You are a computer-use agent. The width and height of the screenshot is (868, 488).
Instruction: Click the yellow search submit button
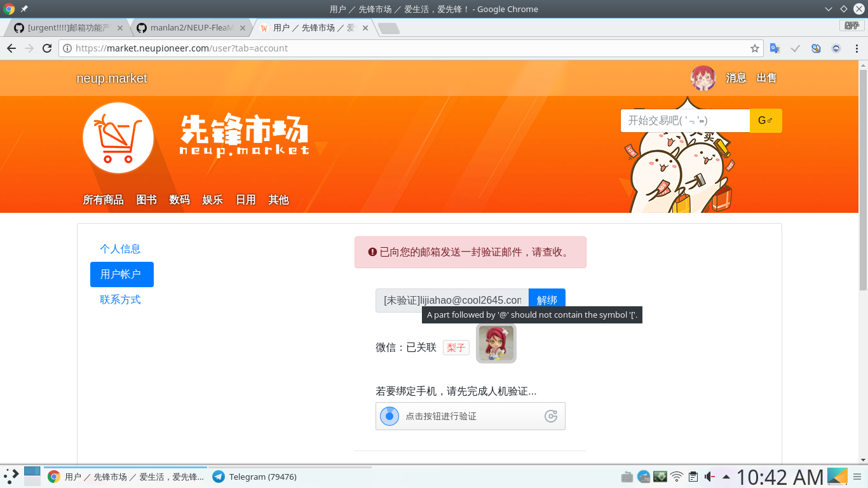(x=766, y=121)
